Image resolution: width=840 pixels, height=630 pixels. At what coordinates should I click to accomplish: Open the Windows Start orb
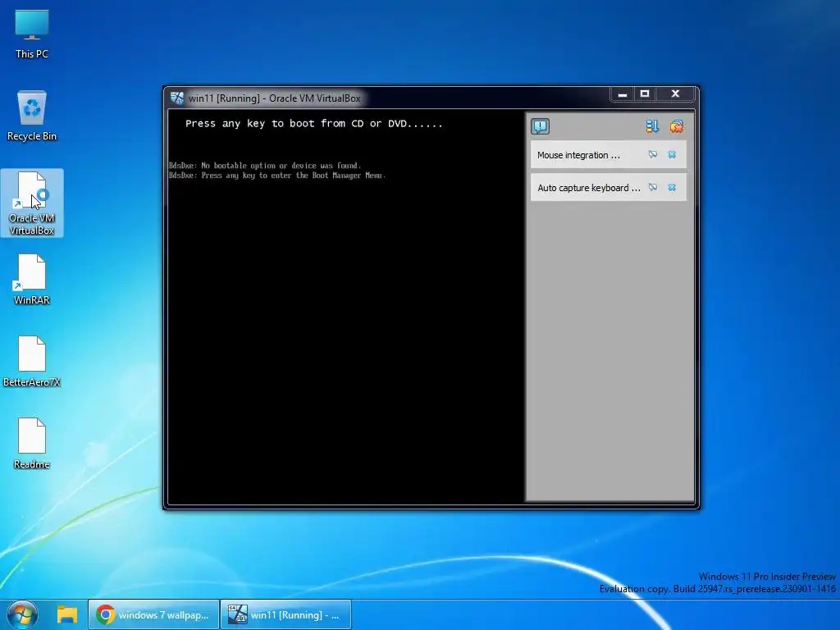[22, 614]
